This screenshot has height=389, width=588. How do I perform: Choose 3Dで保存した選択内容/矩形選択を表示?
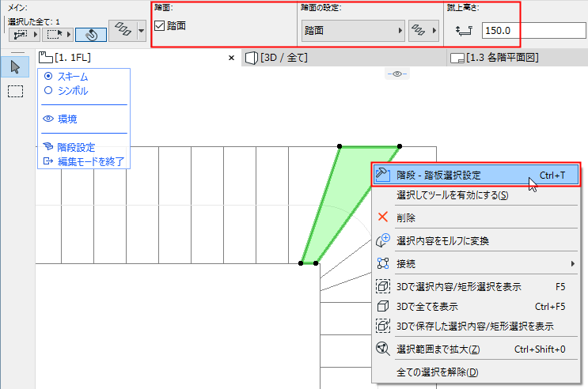pos(475,326)
